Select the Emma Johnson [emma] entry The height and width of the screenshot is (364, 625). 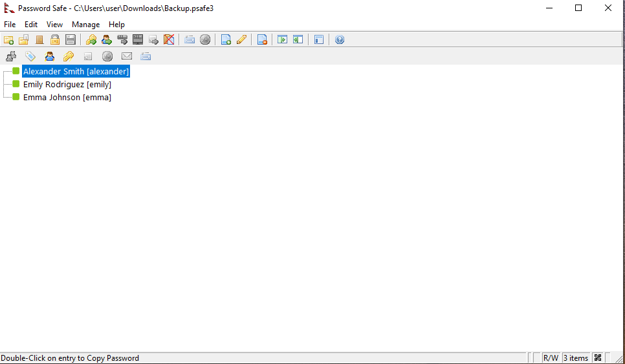(67, 97)
